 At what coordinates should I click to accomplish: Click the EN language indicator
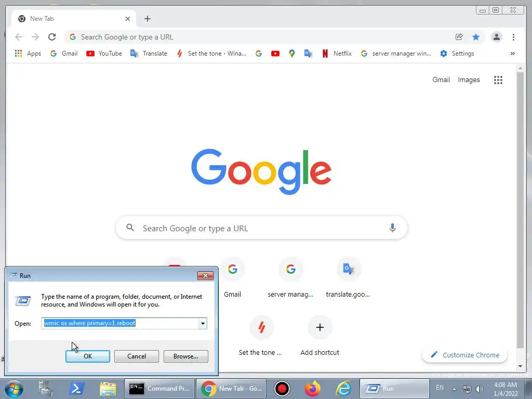pos(440,388)
